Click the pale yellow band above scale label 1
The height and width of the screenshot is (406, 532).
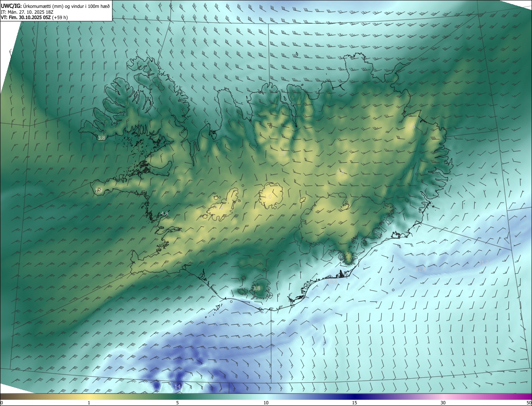point(89,397)
